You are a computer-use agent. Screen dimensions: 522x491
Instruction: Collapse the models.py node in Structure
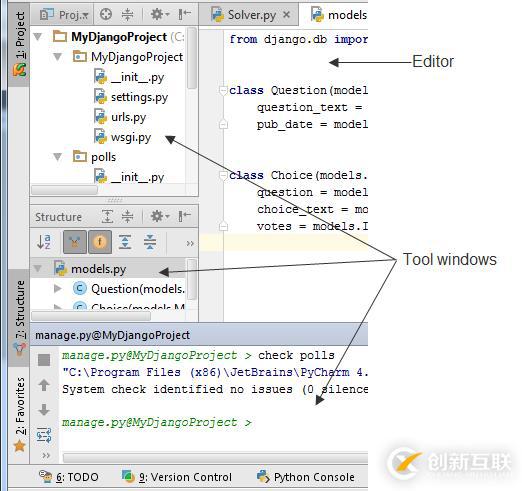pos(38,269)
